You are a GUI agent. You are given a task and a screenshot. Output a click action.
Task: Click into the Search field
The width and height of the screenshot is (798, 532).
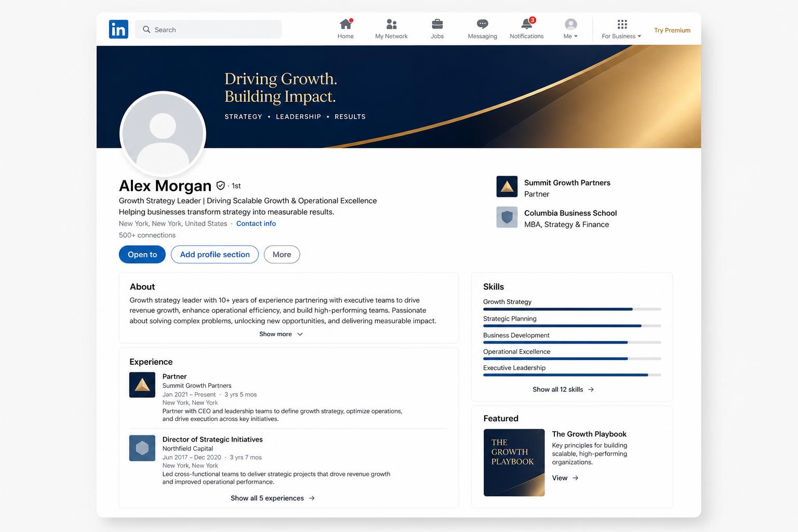click(208, 30)
